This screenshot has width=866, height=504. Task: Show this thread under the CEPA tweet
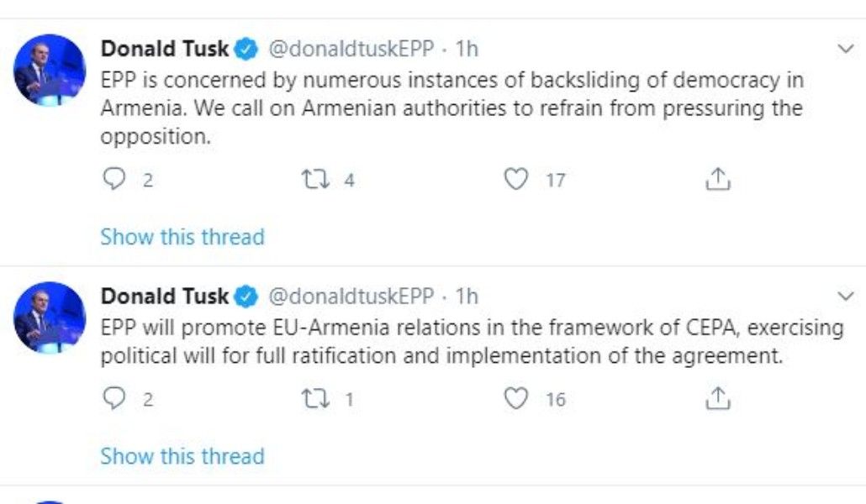[182, 456]
